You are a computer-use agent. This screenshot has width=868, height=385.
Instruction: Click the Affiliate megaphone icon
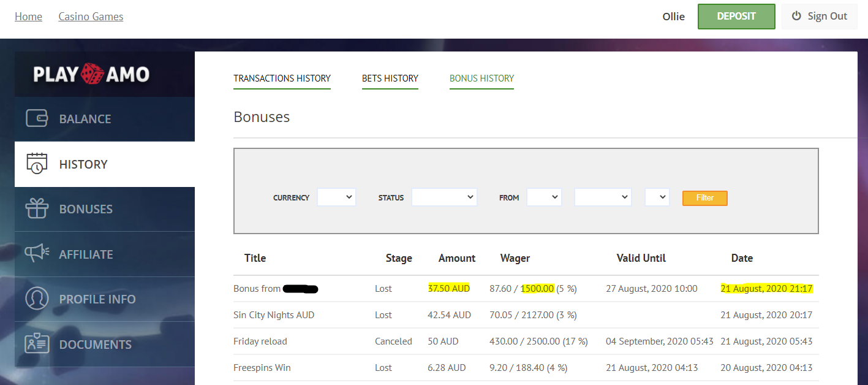tap(37, 253)
